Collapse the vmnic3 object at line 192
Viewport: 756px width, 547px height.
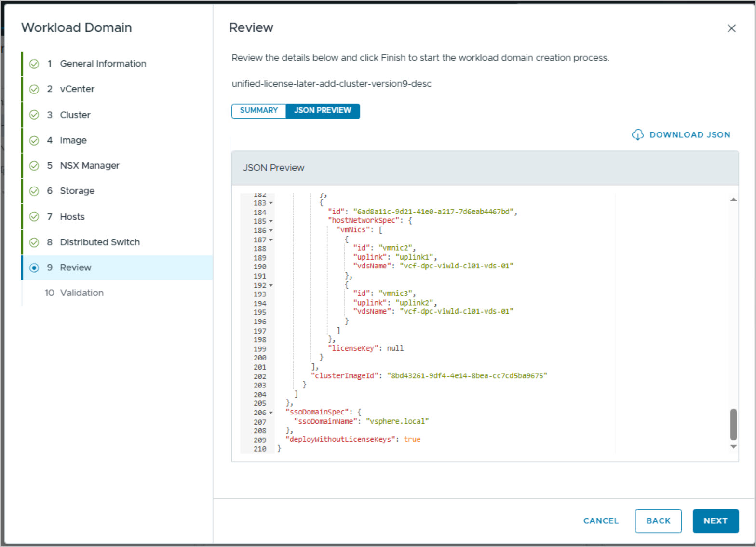tap(271, 286)
